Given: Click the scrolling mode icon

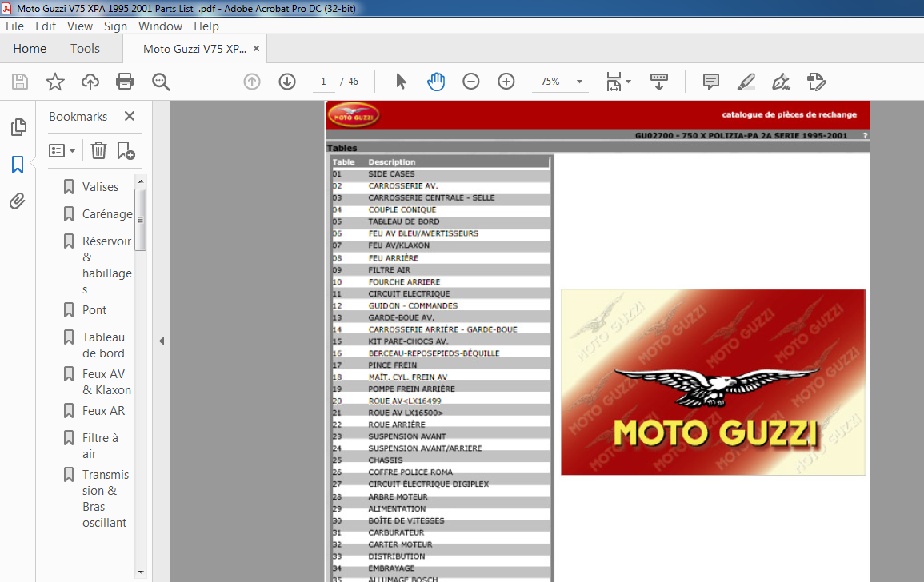Looking at the screenshot, I should [659, 82].
